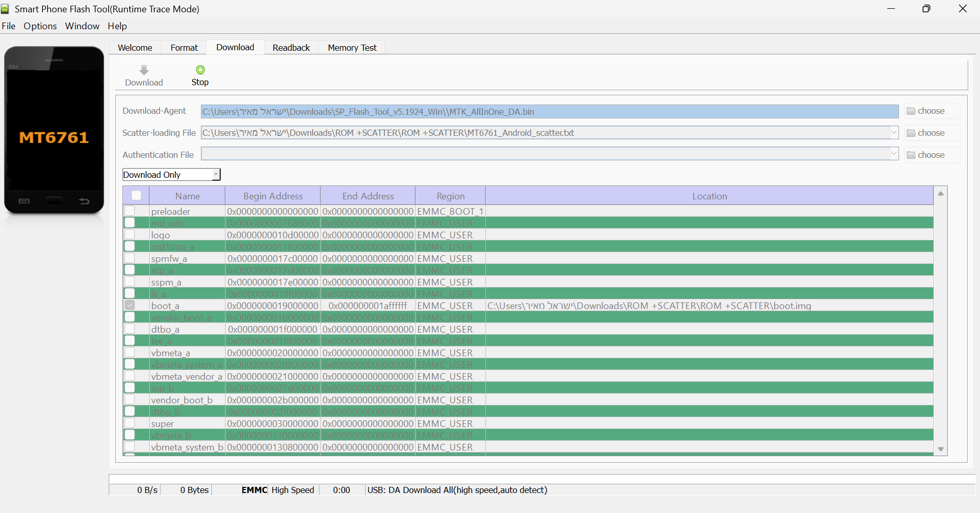
Task: Switch to the Readback tab
Action: tap(291, 48)
